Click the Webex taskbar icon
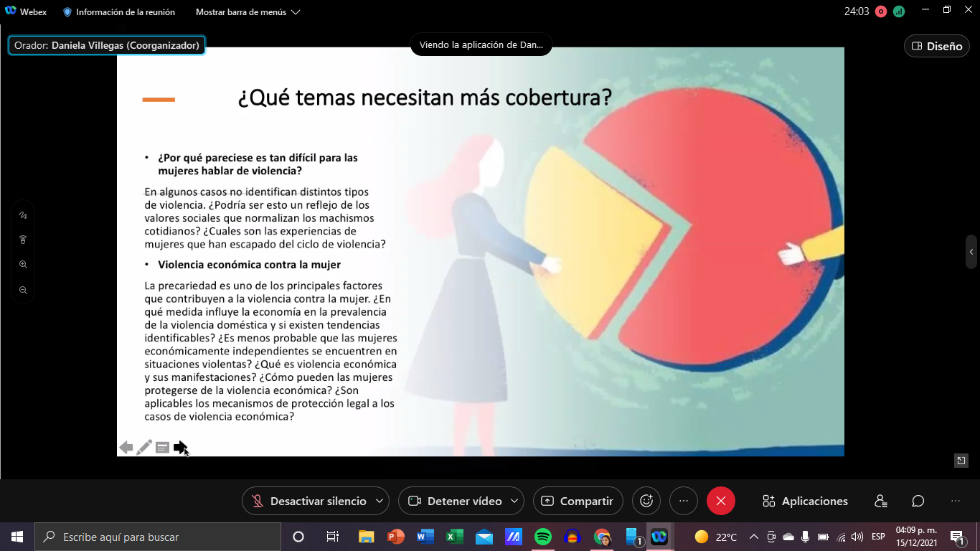This screenshot has width=980, height=551. coord(659,537)
